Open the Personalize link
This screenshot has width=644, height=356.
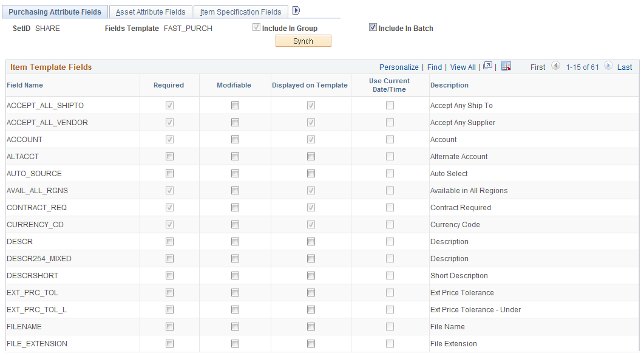point(399,67)
